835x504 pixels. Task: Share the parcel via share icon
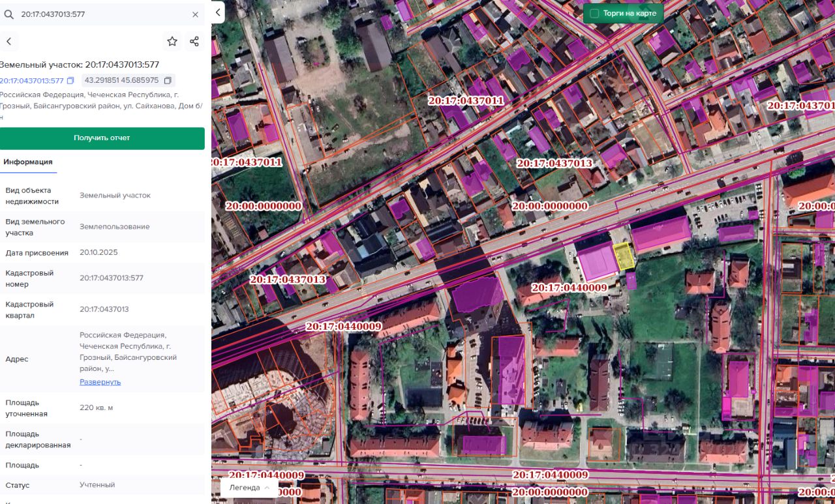click(x=194, y=42)
